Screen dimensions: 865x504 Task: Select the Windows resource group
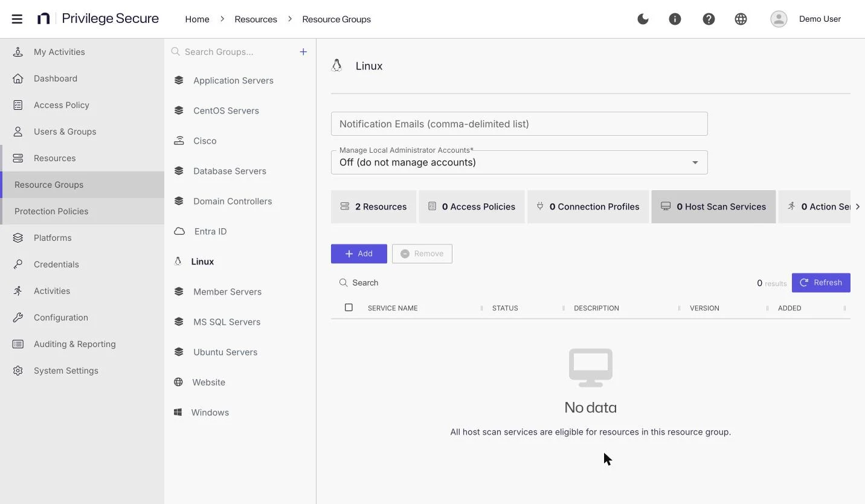click(x=240, y=412)
